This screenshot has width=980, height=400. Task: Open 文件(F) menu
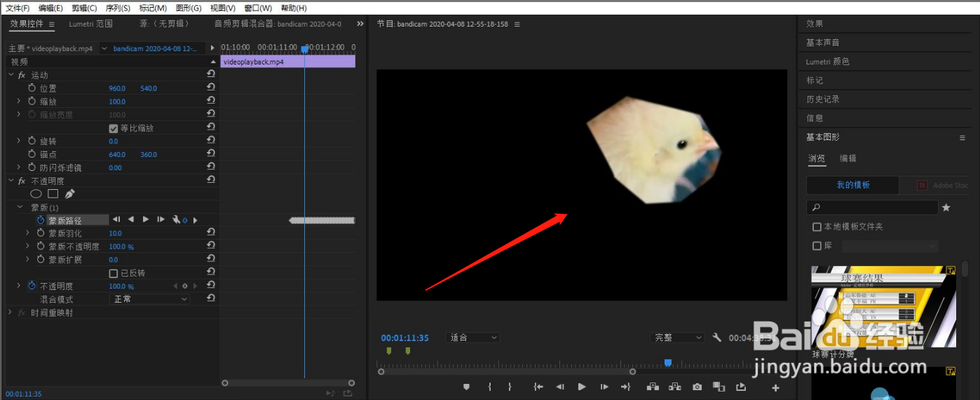pos(18,8)
